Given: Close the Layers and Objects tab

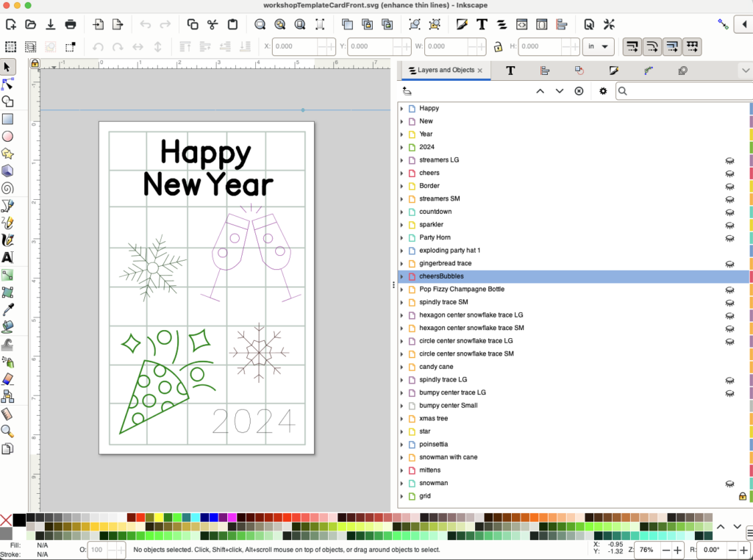Looking at the screenshot, I should pyautogui.click(x=479, y=71).
